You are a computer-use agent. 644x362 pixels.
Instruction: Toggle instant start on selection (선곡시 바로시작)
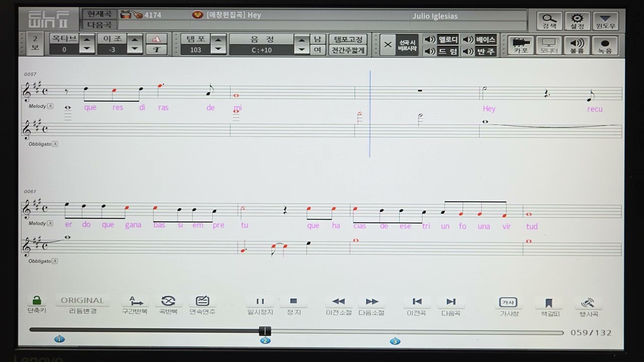(x=407, y=45)
